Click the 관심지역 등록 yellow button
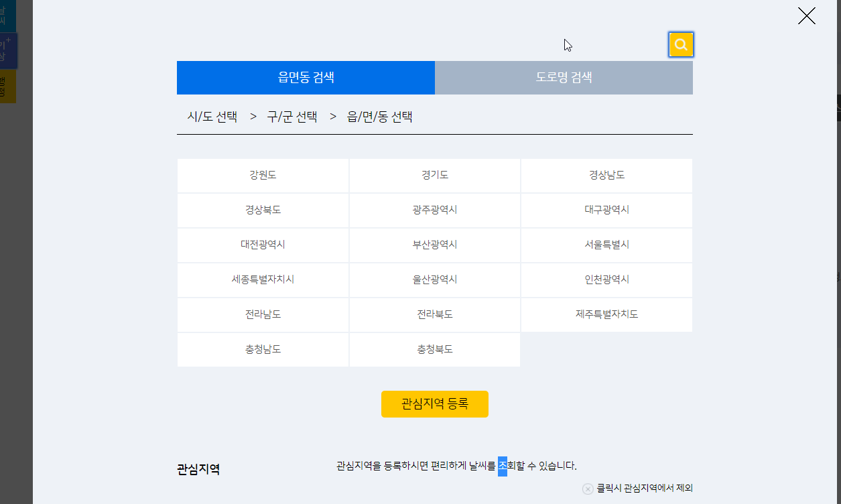 point(435,404)
